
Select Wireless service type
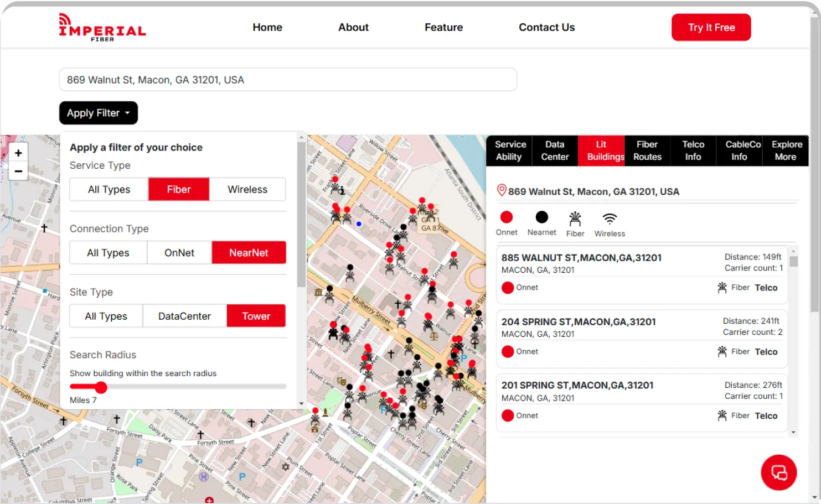[247, 189]
